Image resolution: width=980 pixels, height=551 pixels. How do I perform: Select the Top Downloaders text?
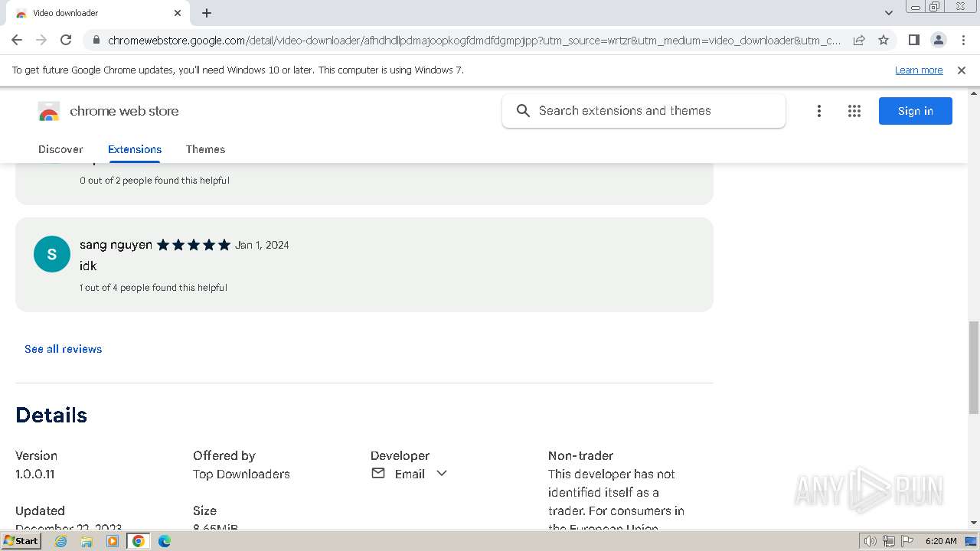(241, 474)
